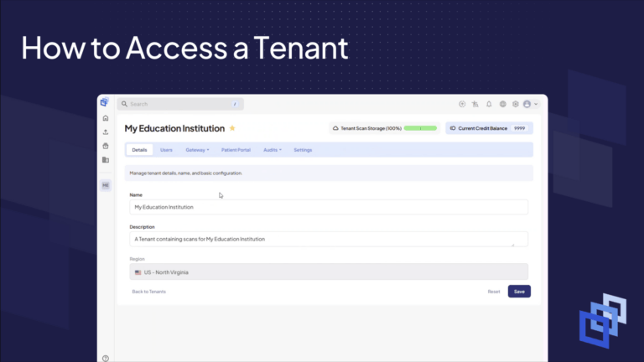Click the magnifier icon in search bar
The image size is (644, 362).
click(124, 104)
